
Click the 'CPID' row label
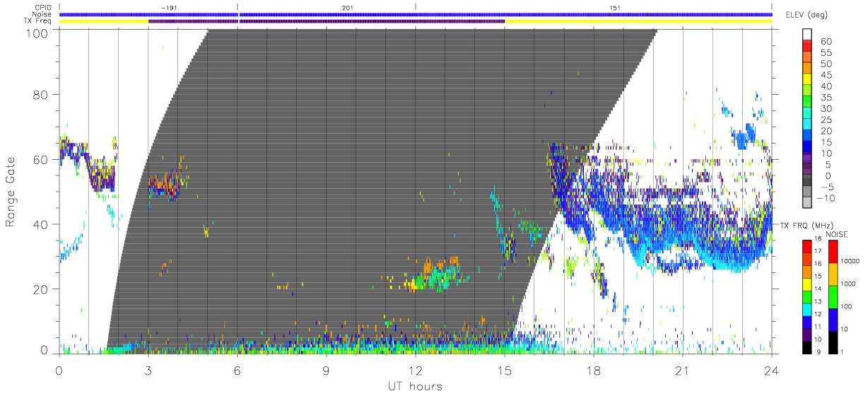tap(43, 7)
